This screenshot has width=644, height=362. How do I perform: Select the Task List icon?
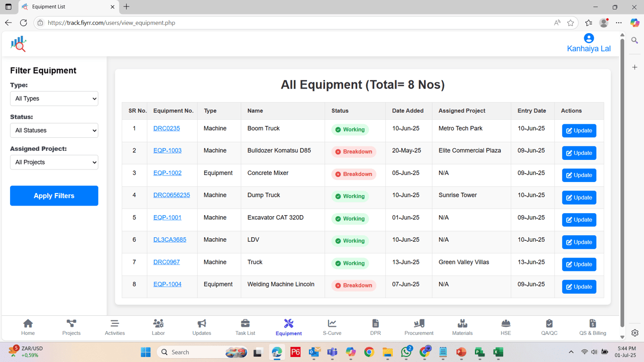point(245,327)
